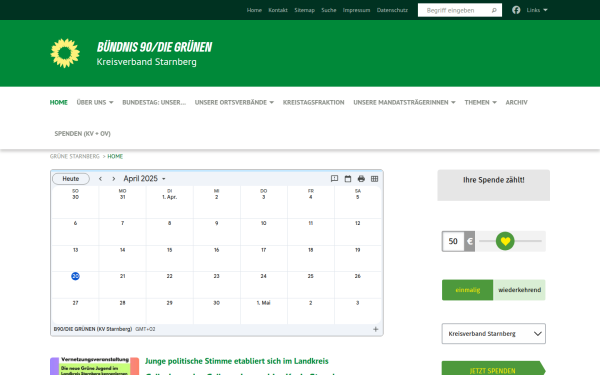Expand Unsere MandatsträgerInnen menu
The width and height of the screenshot is (600, 375).
point(404,102)
